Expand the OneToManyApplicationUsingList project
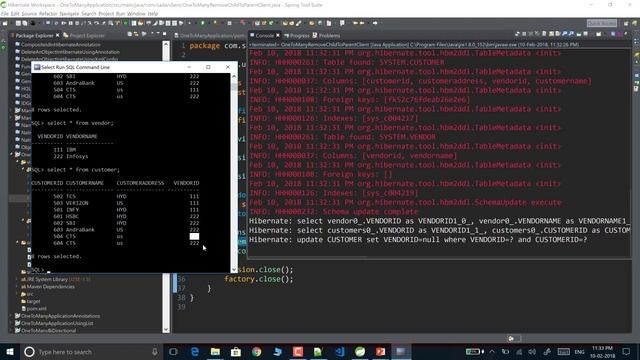640x360 pixels. click(11, 323)
